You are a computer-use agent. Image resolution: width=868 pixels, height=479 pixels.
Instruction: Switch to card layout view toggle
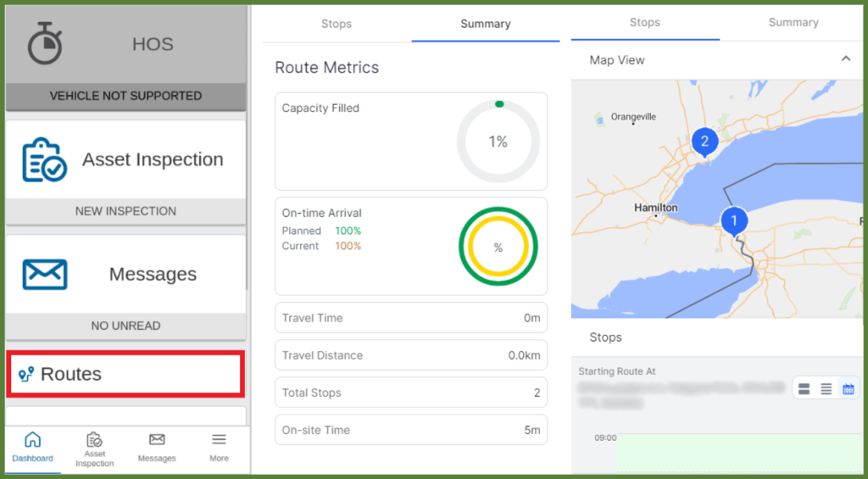click(804, 389)
